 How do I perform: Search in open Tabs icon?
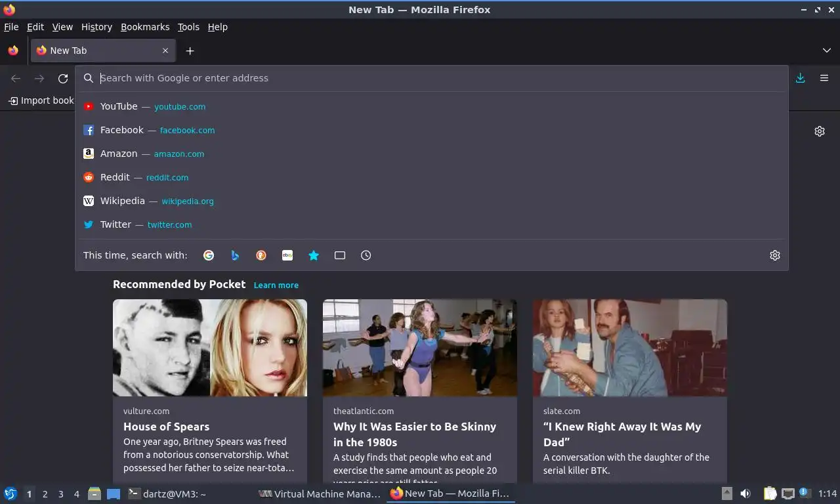point(340,255)
